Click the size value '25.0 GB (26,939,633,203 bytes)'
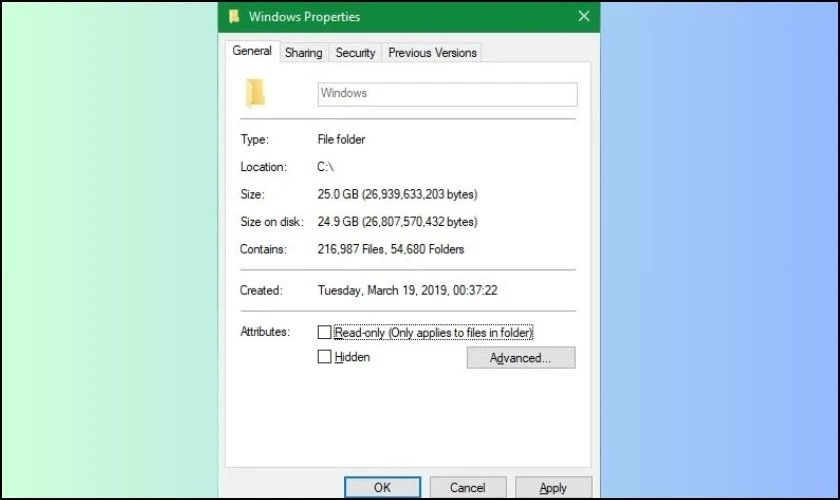The image size is (840, 500). [x=397, y=194]
